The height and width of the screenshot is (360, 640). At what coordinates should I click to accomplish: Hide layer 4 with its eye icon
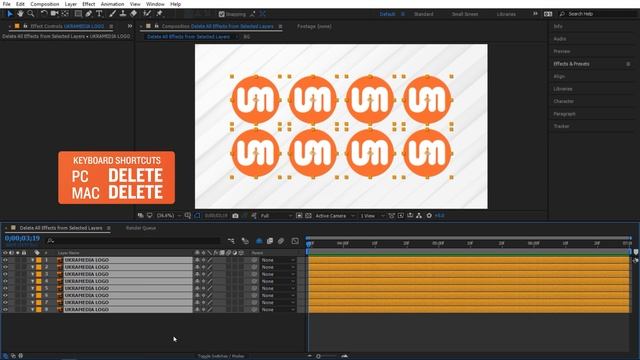pos(5,281)
